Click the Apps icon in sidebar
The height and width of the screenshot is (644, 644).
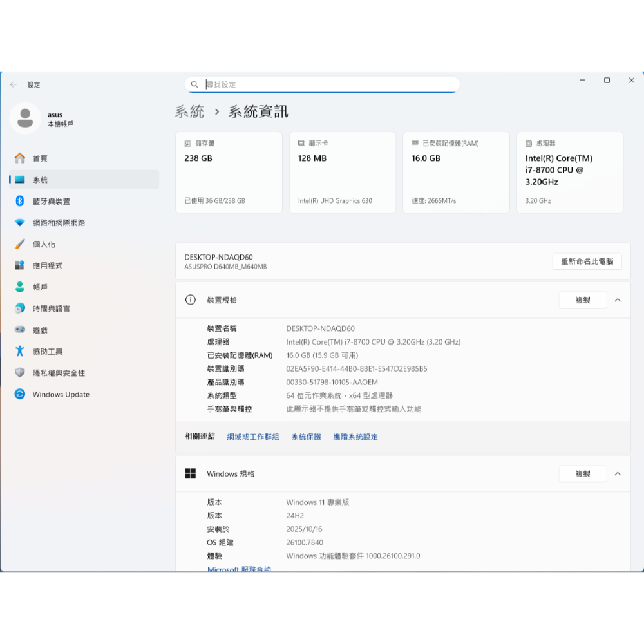coord(20,265)
